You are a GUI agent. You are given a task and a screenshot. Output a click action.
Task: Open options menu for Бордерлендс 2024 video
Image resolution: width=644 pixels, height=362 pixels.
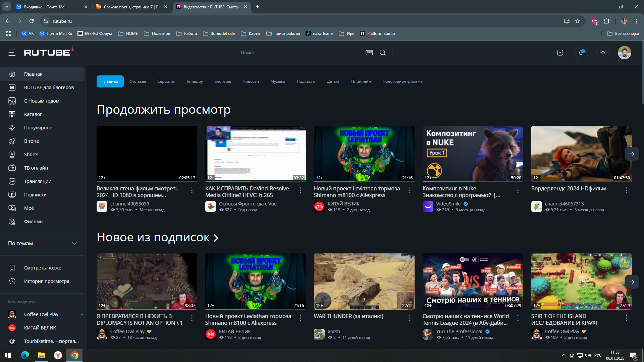[626, 190]
